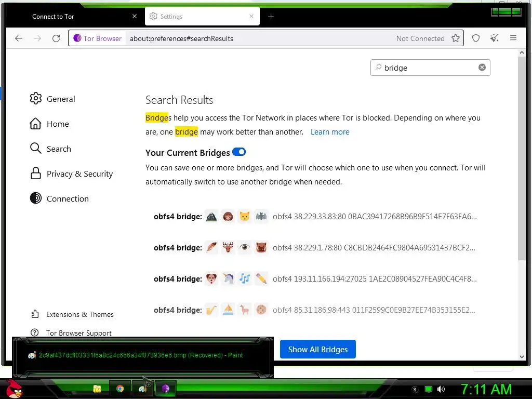The image size is (532, 399).
Task: Switch to Paint from the taskbar
Action: tap(142, 389)
